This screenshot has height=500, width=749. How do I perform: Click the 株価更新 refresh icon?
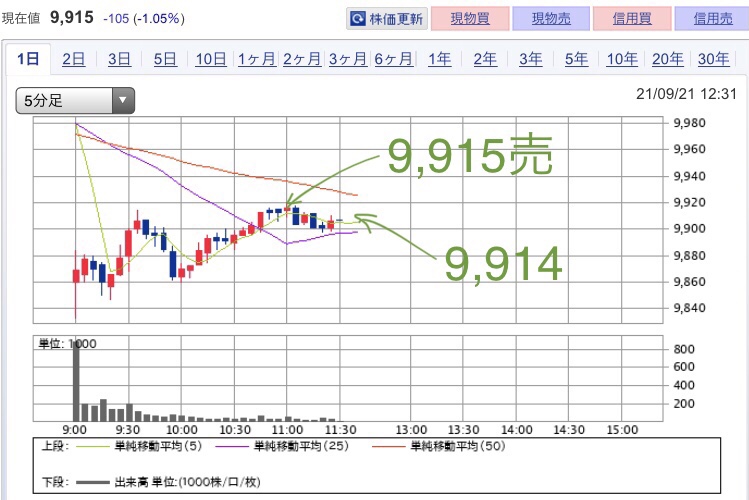point(358,18)
